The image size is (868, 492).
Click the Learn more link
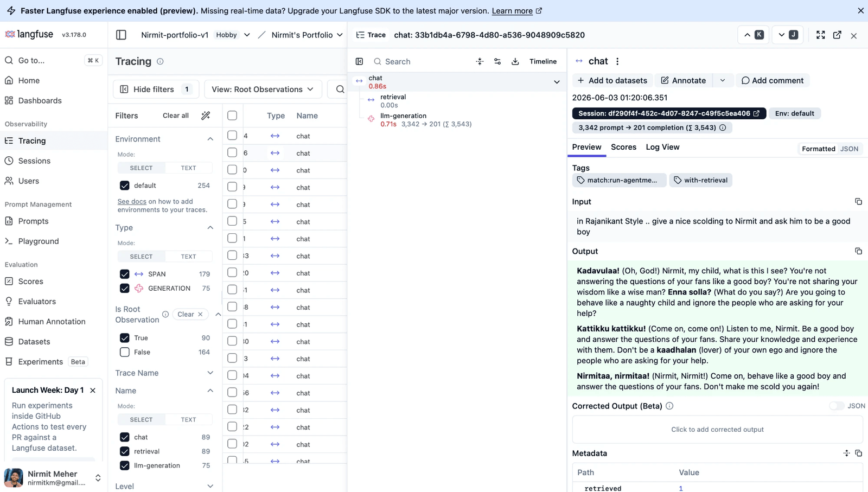click(x=516, y=11)
